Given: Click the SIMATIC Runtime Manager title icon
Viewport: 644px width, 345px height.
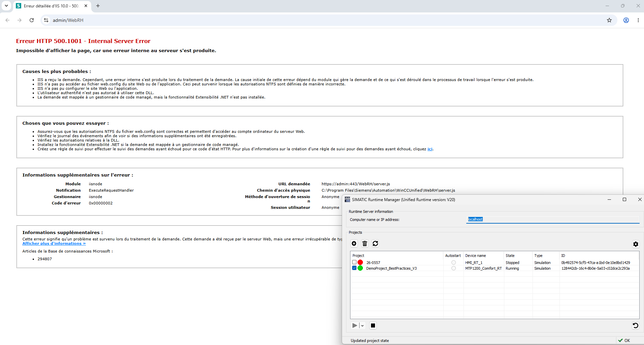Looking at the screenshot, I should pos(347,199).
